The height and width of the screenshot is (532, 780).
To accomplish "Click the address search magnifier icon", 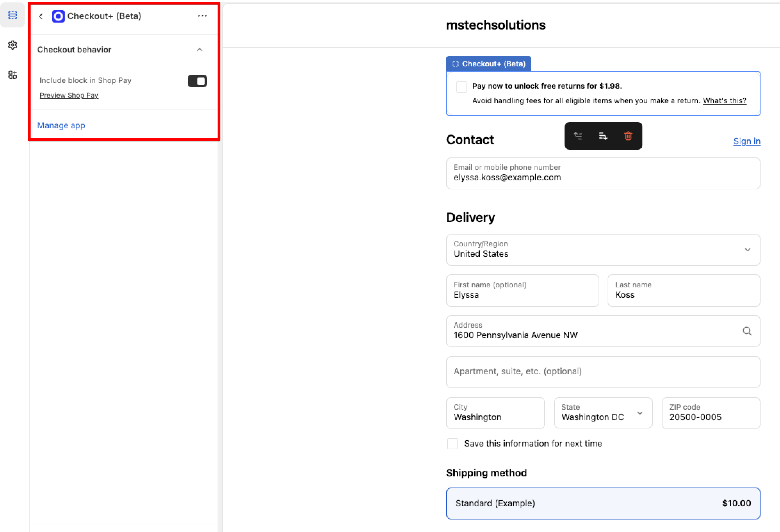I will [747, 331].
